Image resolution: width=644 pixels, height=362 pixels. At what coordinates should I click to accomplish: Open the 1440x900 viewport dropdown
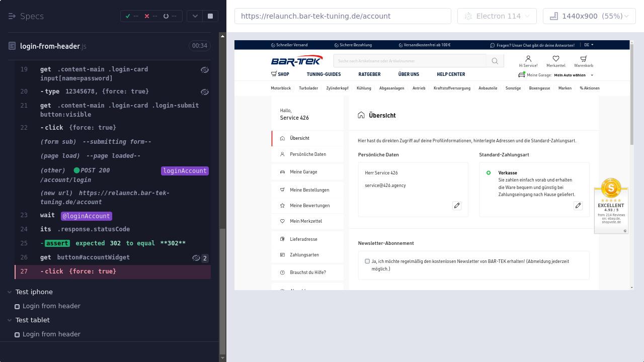point(589,16)
